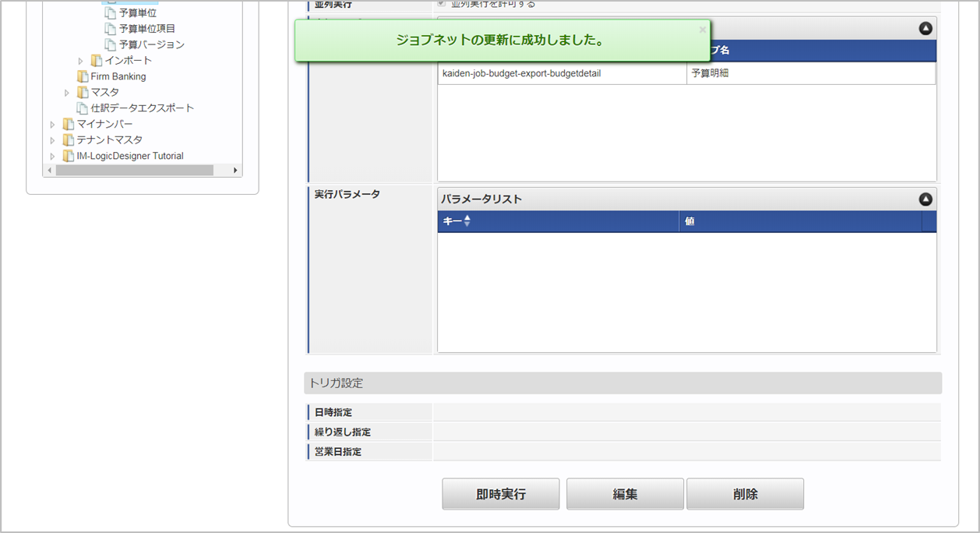Screen dimensions: 980x533
Task: Collapse the ジョブ list panel via its arrow icon
Action: pyautogui.click(x=925, y=27)
